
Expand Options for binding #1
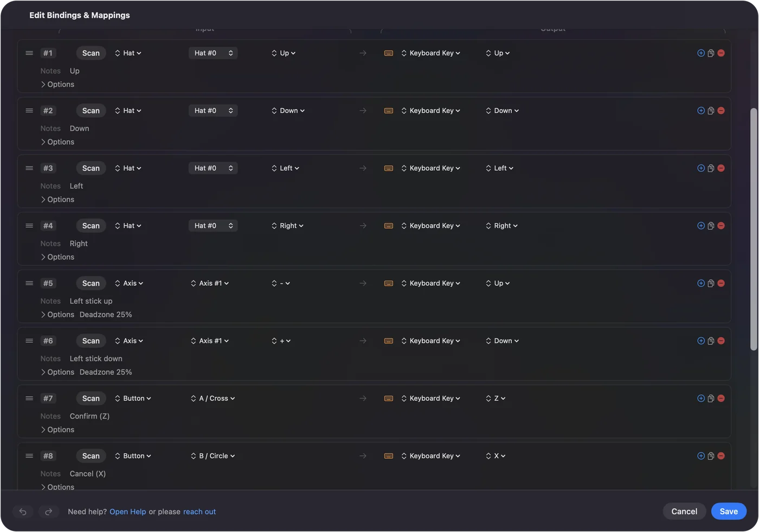coord(57,85)
